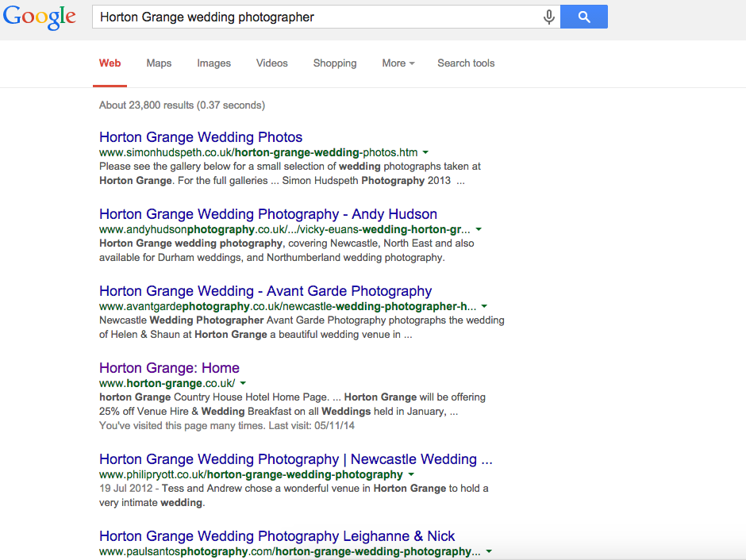
Task: Click the Google logo
Action: [40, 17]
